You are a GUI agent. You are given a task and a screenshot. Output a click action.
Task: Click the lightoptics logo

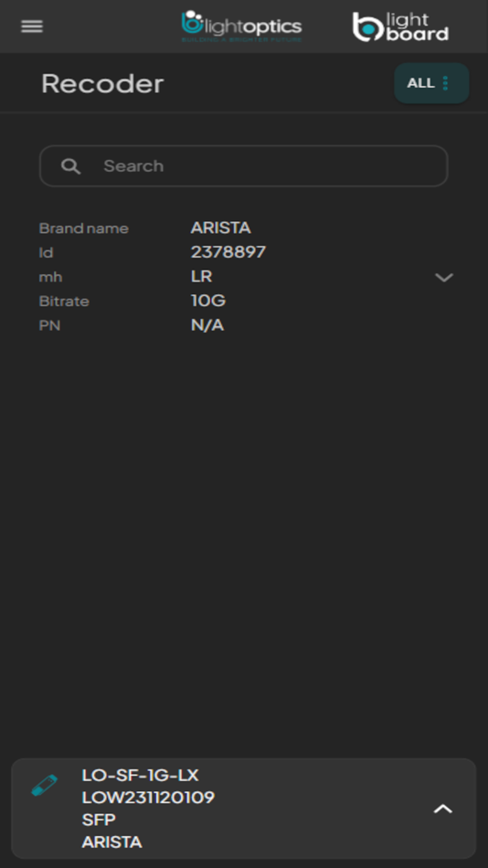(x=241, y=26)
